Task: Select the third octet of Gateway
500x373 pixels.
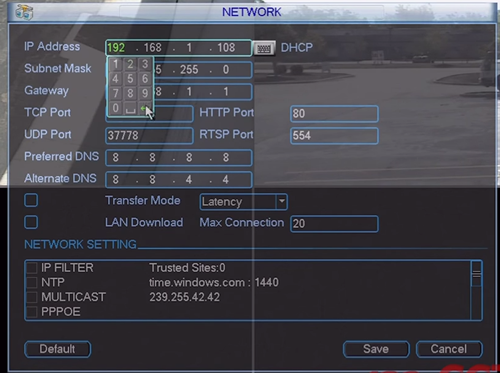Action: point(189,92)
